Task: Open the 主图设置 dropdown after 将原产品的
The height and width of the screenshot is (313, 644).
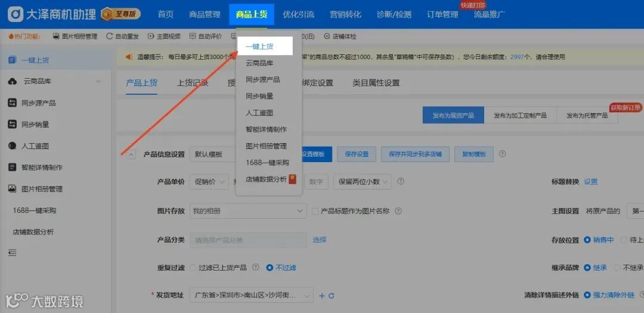Action: click(x=636, y=211)
